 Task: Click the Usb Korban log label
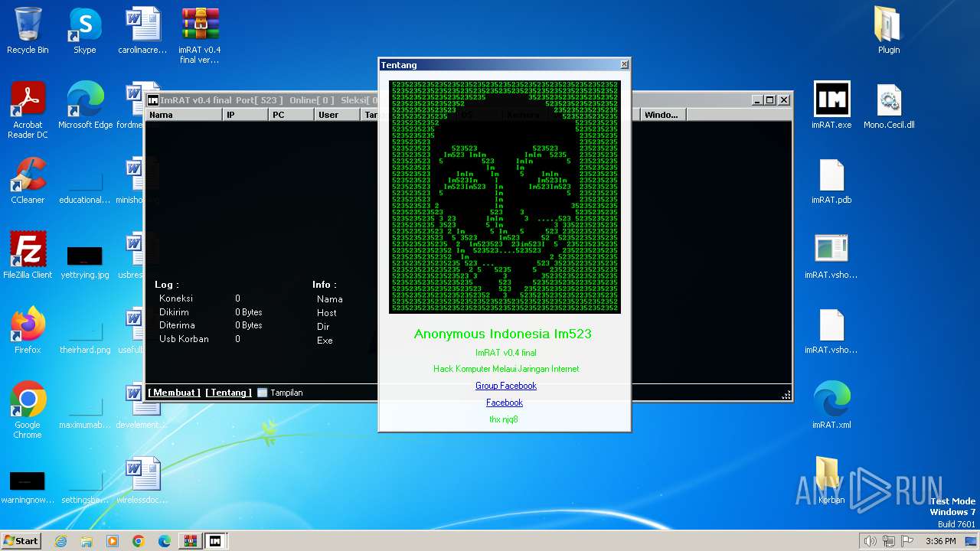[x=184, y=339]
